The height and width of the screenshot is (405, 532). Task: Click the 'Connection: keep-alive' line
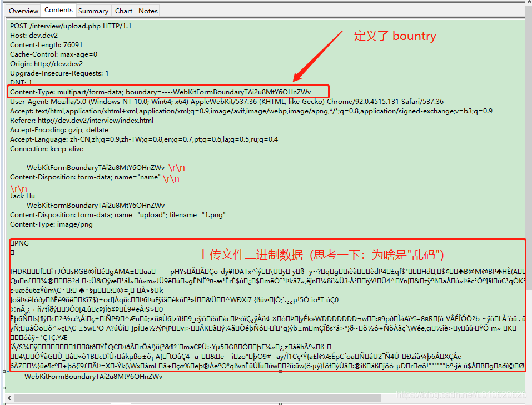click(47, 149)
